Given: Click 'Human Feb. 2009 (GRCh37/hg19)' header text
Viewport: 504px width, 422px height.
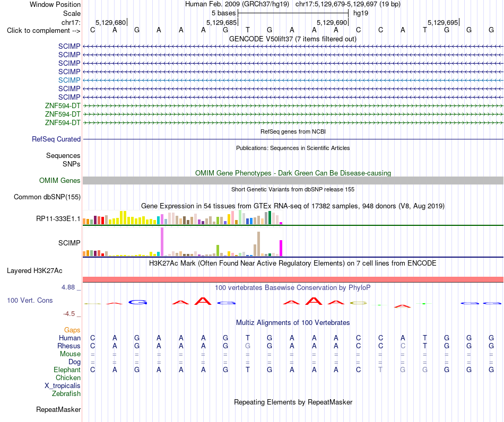Looking at the screenshot, I should click(237, 4).
